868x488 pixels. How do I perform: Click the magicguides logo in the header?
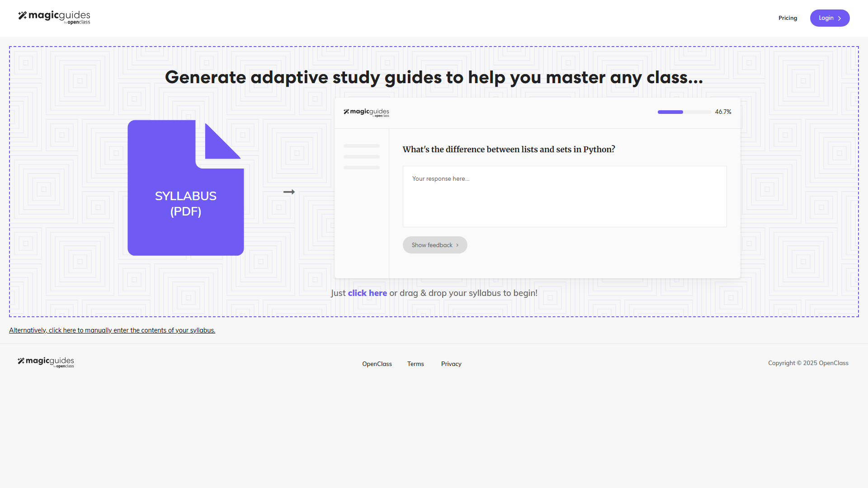coord(54,17)
